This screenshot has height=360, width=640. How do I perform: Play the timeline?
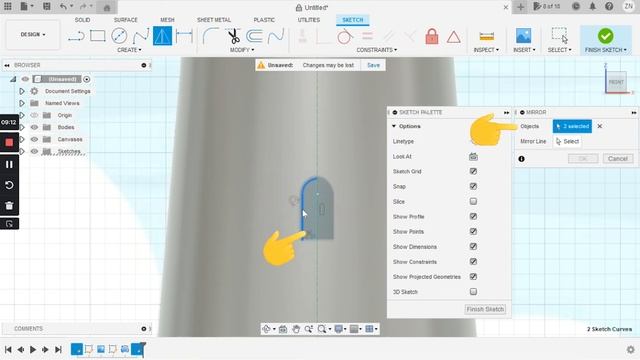[33, 350]
